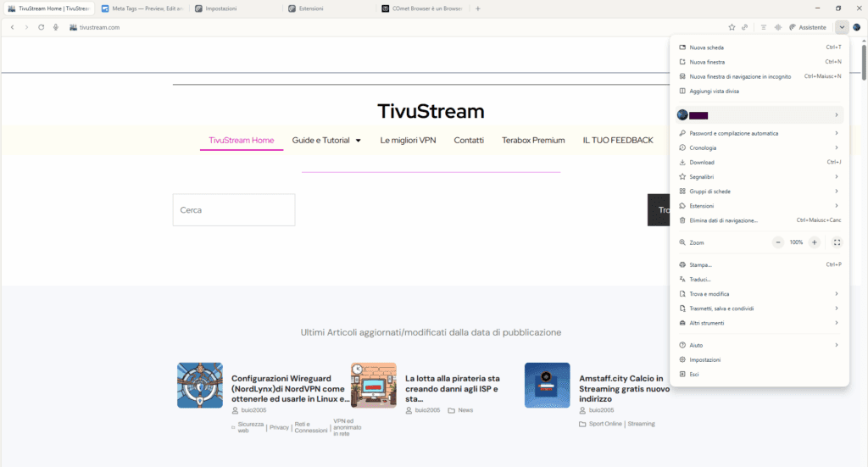Decrease zoom with the minus button
868x467 pixels.
pyautogui.click(x=778, y=242)
